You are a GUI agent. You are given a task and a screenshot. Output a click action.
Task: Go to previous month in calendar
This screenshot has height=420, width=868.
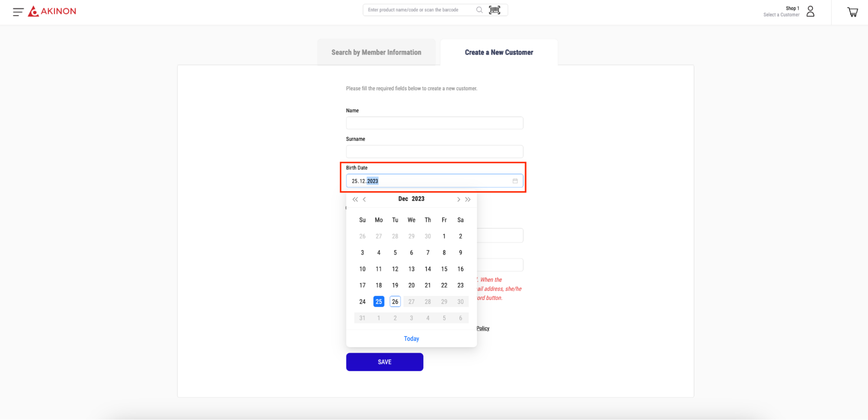point(365,199)
